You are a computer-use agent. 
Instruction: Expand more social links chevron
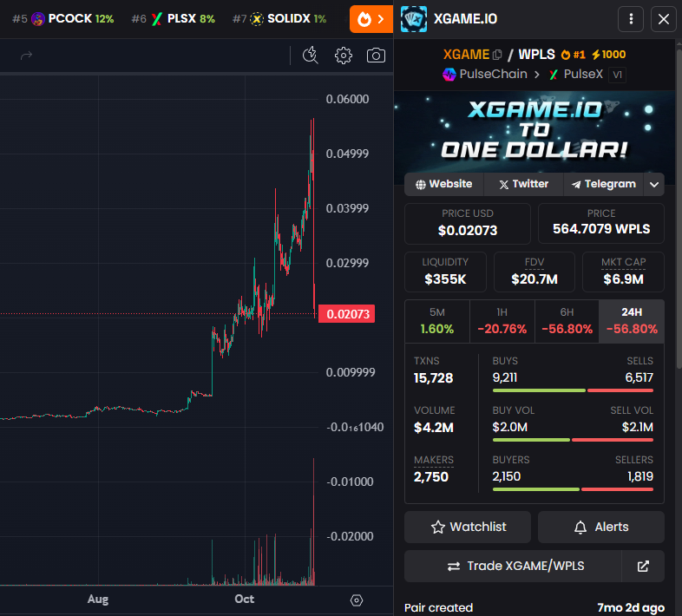point(654,184)
